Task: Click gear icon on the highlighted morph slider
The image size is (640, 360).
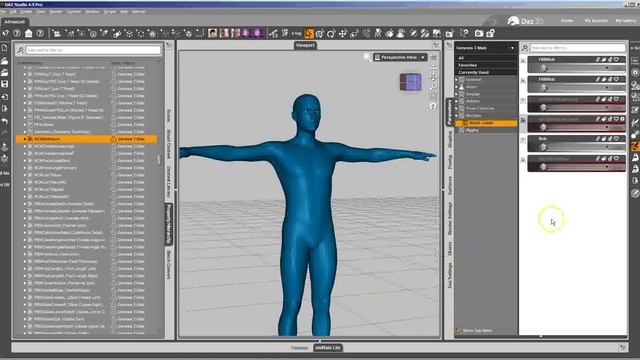Action: pyautogui.click(x=622, y=119)
